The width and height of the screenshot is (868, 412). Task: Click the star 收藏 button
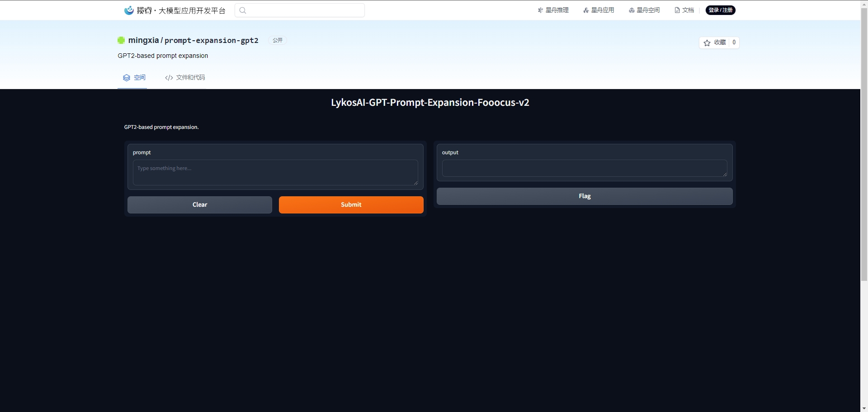click(714, 43)
